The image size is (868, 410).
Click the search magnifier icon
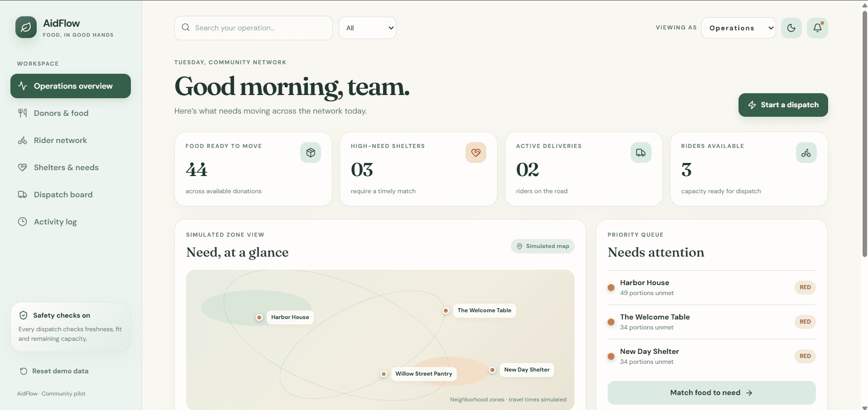[x=186, y=28]
